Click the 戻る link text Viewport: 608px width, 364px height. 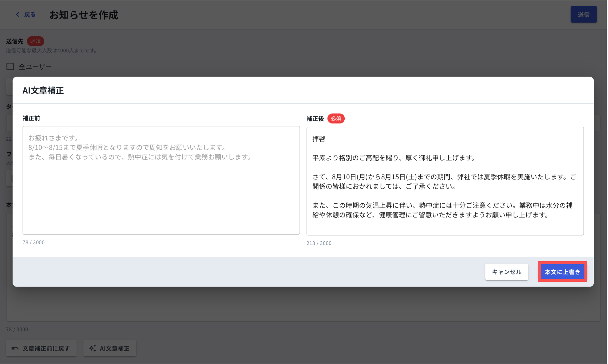point(30,15)
